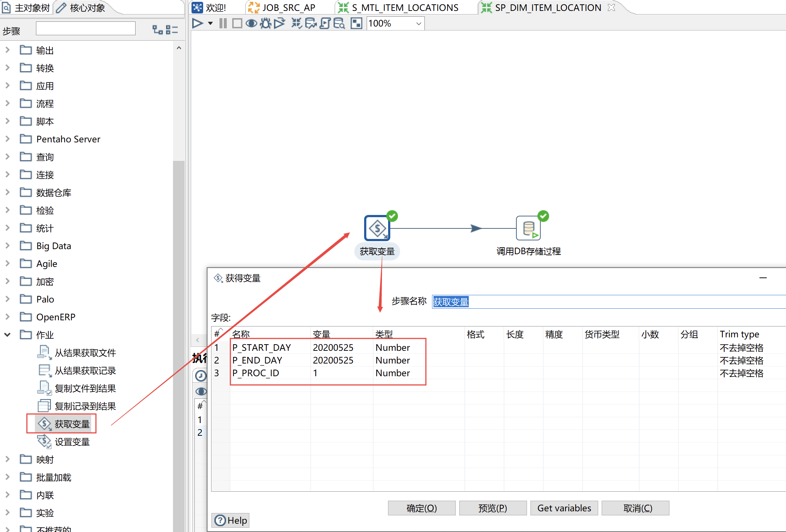Click the 确定(O) button
This screenshot has height=532, width=786.
422,508
